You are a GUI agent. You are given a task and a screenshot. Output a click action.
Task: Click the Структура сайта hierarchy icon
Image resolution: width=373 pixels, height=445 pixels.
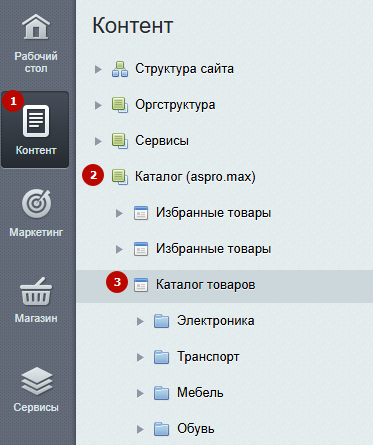[x=120, y=69]
